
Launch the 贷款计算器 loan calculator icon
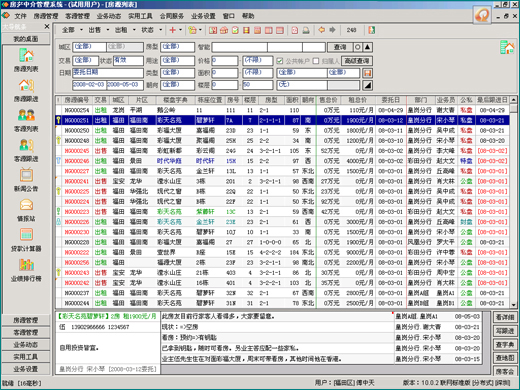tap(26, 240)
